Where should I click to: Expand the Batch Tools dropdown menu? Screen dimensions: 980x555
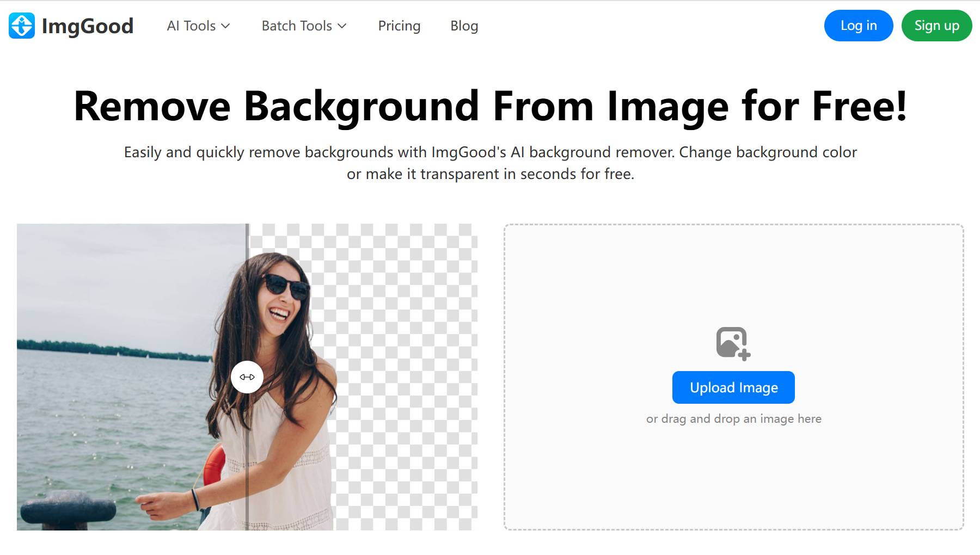click(304, 26)
